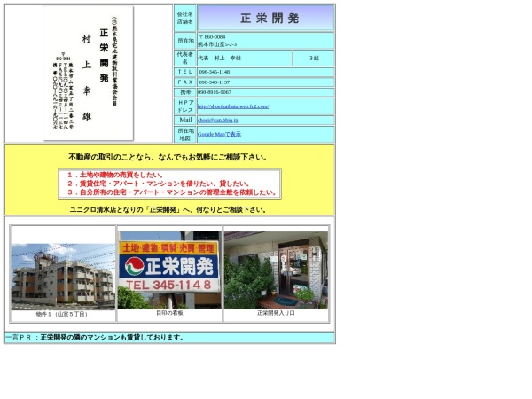Click the caption 物件１（山室５丁目）
532x399 pixels.
(62, 314)
